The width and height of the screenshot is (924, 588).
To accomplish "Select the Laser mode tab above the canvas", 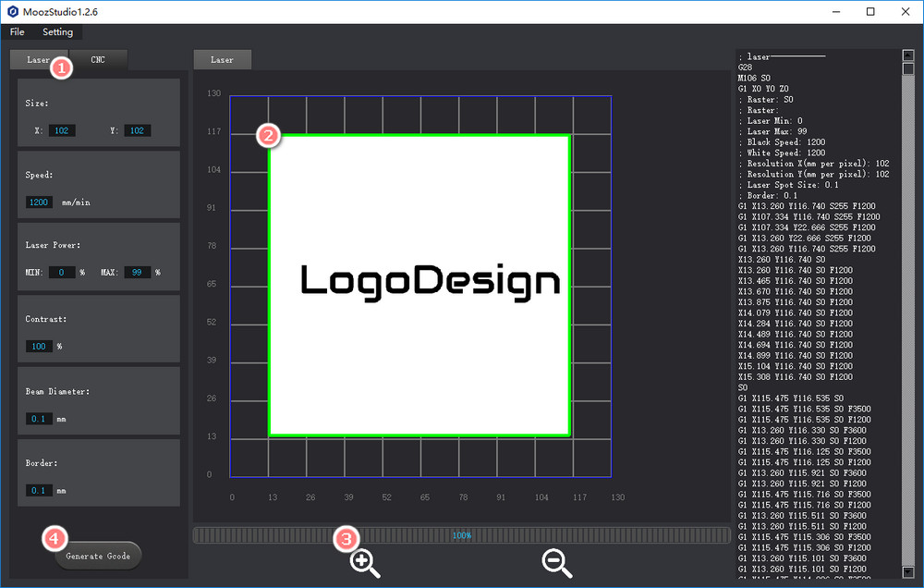I will 222,58.
